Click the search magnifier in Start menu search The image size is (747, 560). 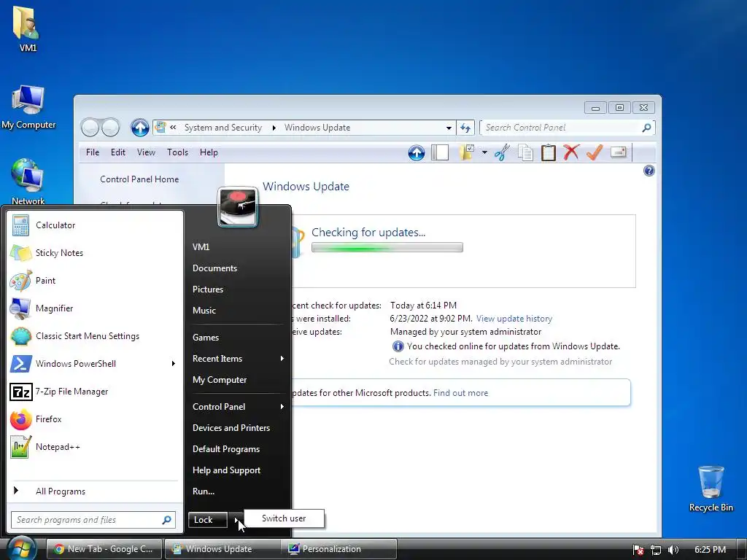167,520
